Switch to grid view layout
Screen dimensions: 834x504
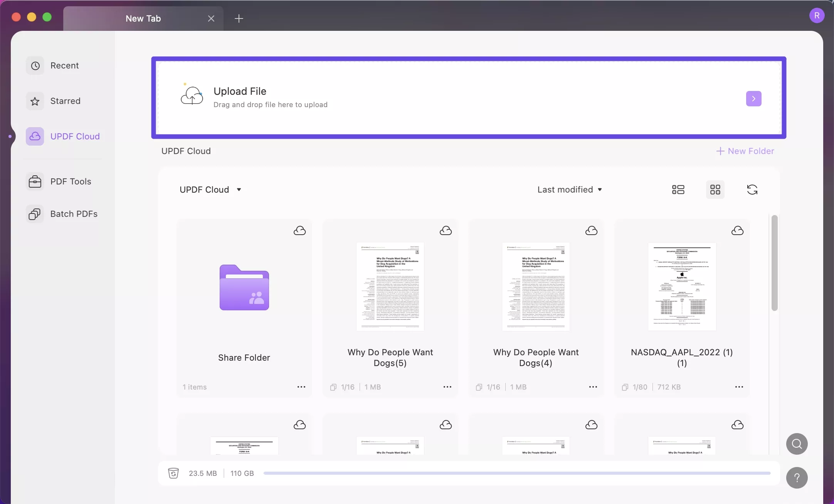[715, 190]
